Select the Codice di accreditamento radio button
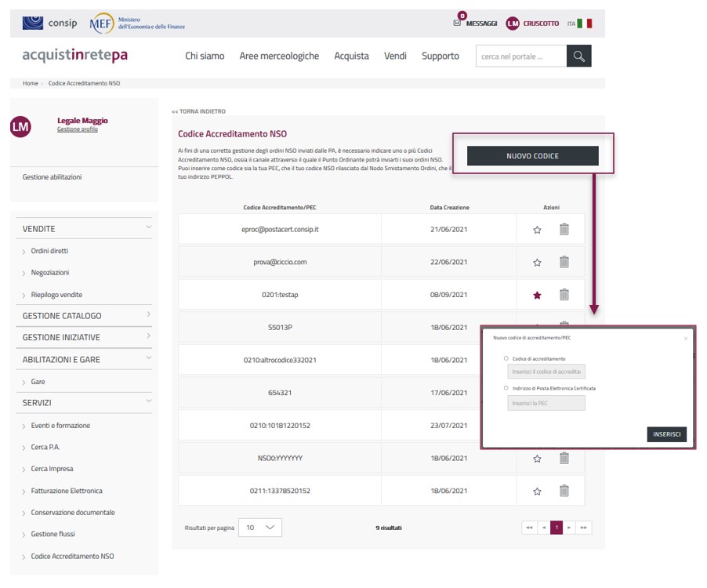Screen dimensions: 707x588 [x=506, y=358]
